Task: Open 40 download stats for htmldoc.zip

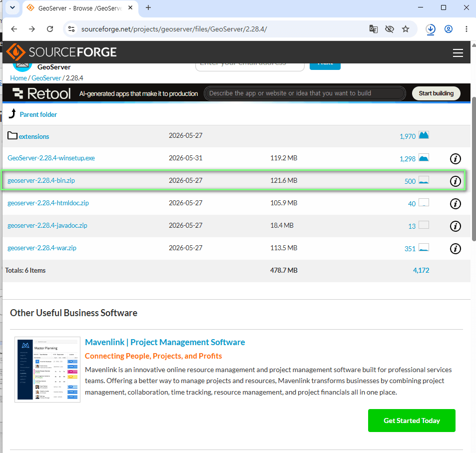Action: (x=412, y=204)
